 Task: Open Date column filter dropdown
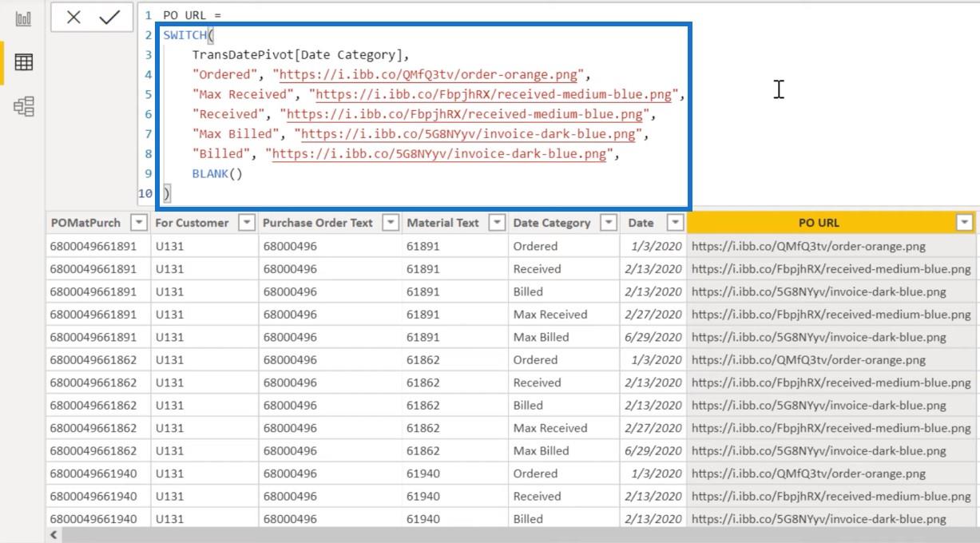click(676, 223)
